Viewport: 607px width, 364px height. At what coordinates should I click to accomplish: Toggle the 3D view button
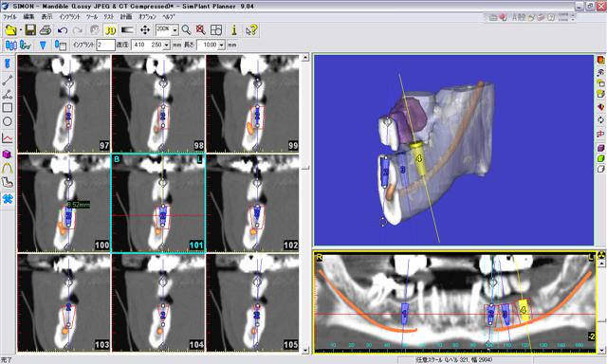coord(110,30)
